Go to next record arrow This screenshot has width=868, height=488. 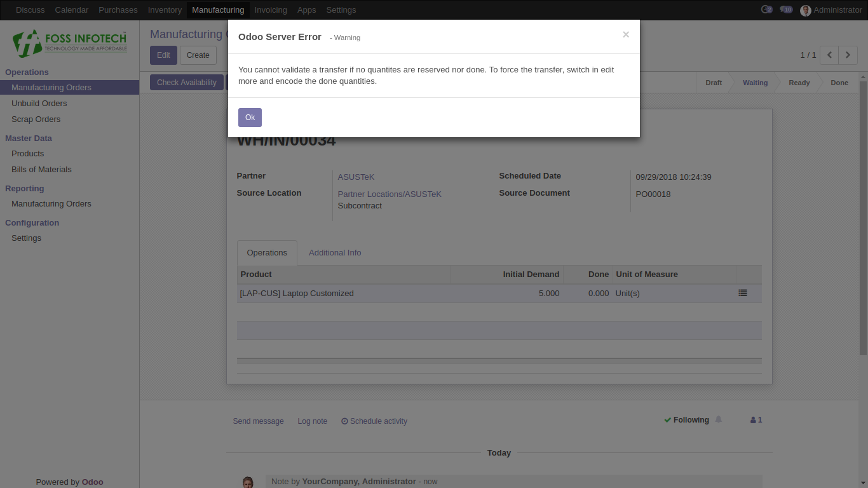click(x=848, y=55)
